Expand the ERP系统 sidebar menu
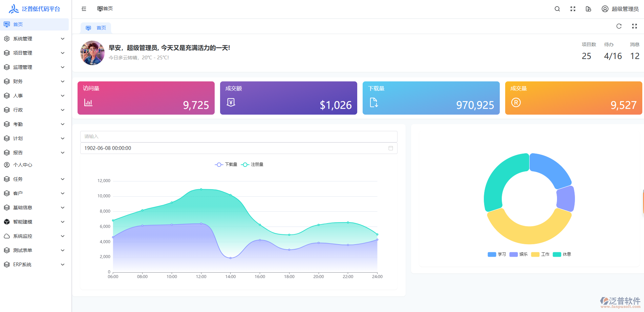 (34, 265)
